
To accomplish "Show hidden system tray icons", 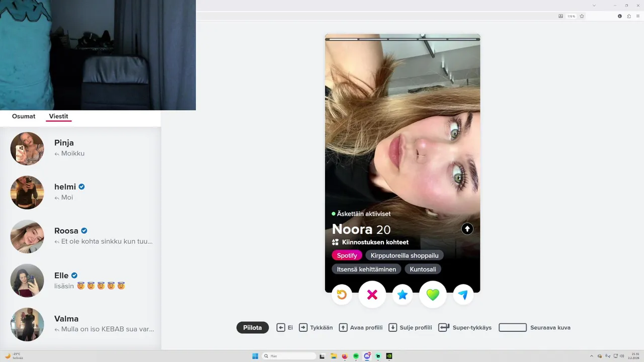I will click(x=592, y=356).
